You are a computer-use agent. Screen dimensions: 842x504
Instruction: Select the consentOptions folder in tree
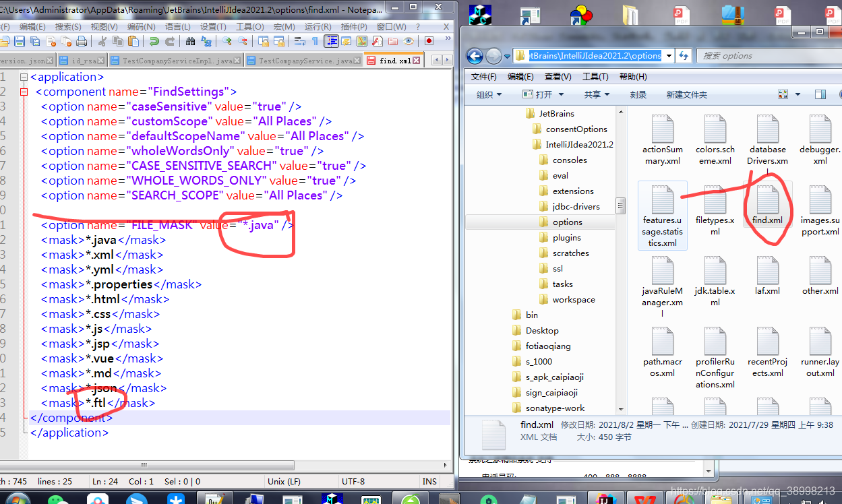point(570,129)
